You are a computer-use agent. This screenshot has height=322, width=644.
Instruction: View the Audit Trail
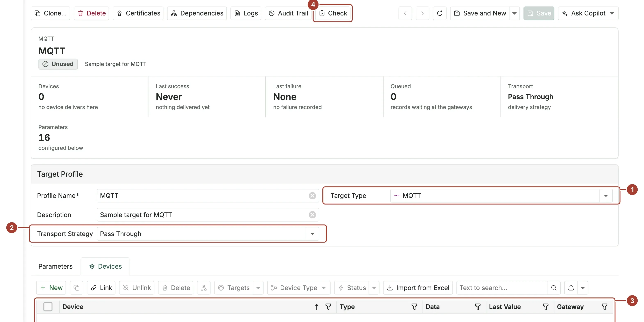[288, 13]
